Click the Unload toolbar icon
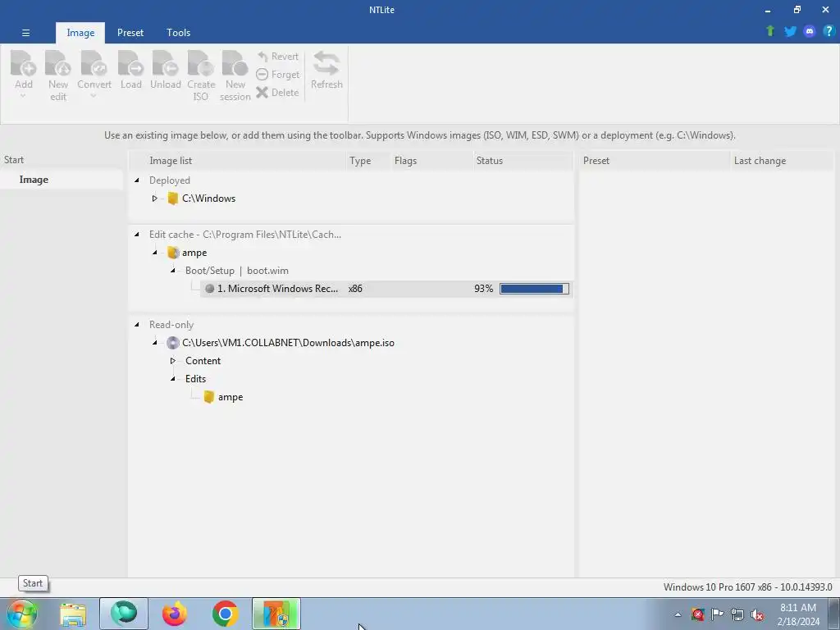 [x=165, y=63]
